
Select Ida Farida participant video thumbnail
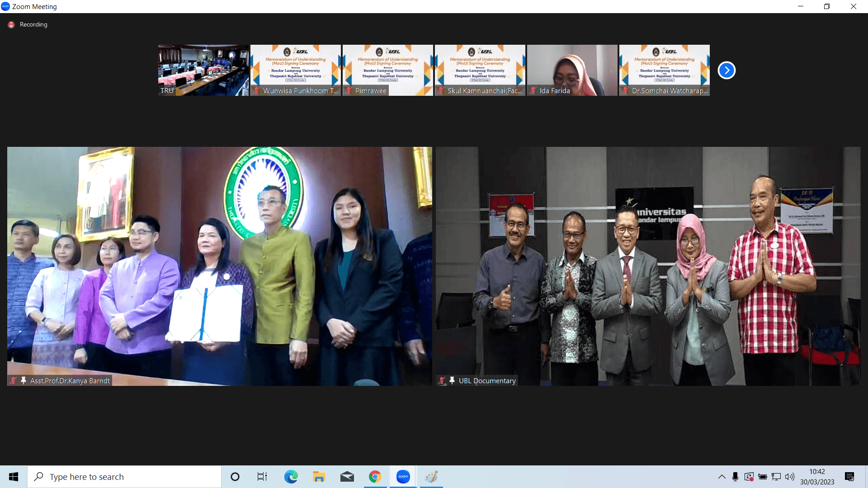click(572, 70)
